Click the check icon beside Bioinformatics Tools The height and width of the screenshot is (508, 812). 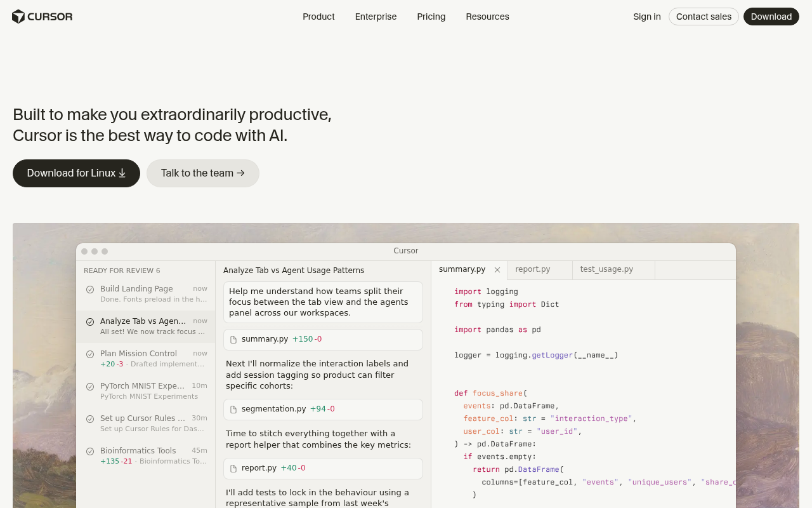[89, 451]
